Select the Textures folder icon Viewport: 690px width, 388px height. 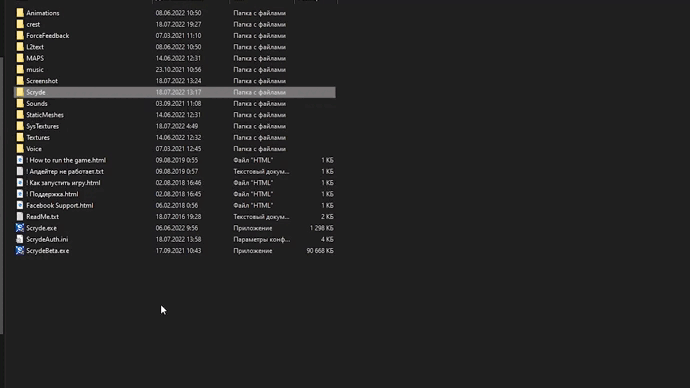click(20, 137)
